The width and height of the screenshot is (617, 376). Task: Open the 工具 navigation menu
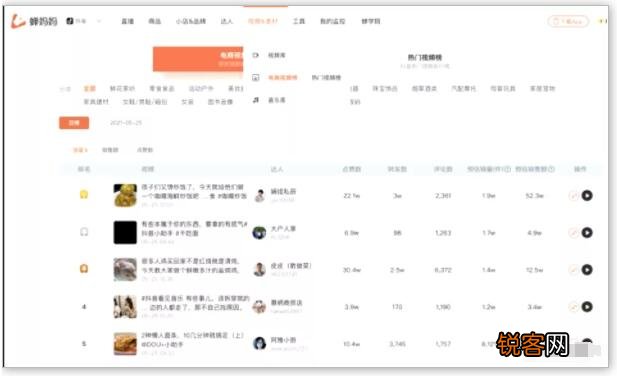299,21
